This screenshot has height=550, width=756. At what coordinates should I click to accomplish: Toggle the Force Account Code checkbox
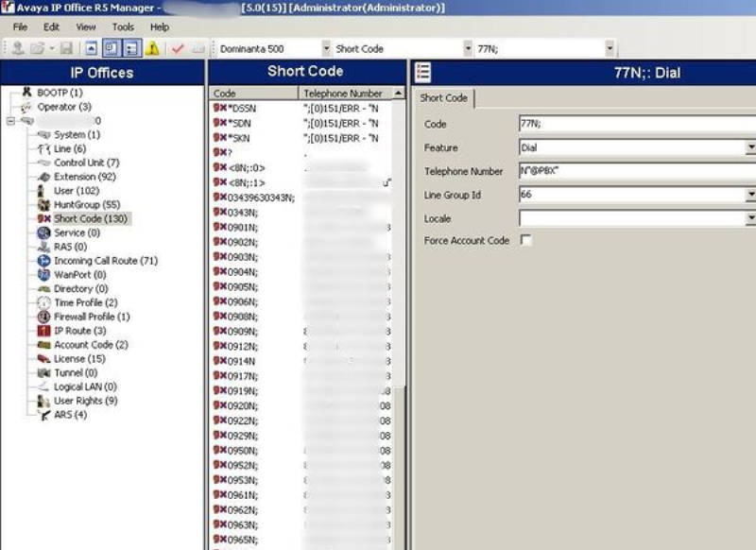[x=525, y=240]
